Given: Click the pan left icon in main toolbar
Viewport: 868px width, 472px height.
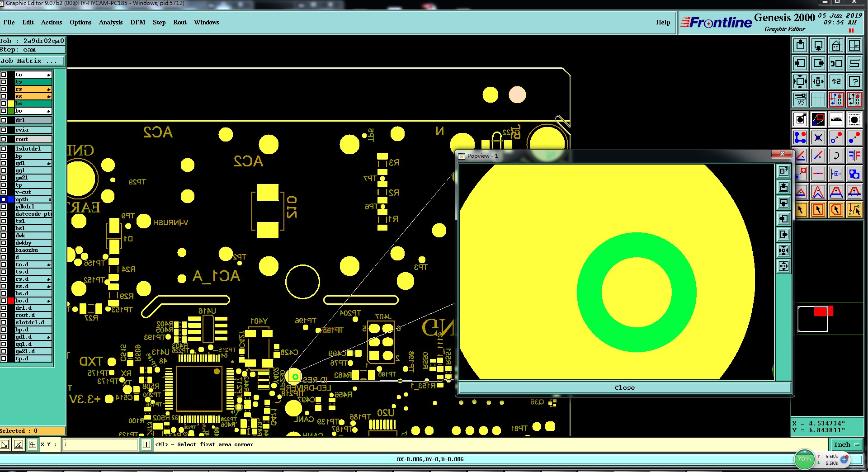Looking at the screenshot, I should point(800,63).
